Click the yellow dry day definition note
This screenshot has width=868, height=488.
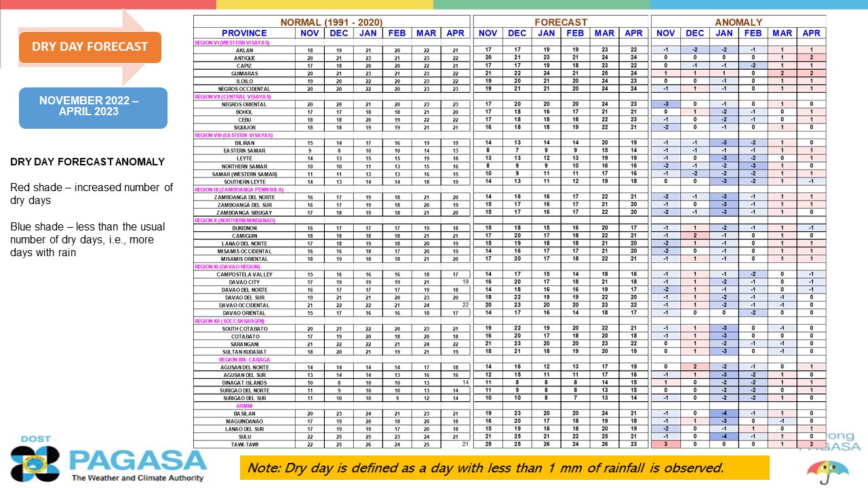click(x=505, y=468)
